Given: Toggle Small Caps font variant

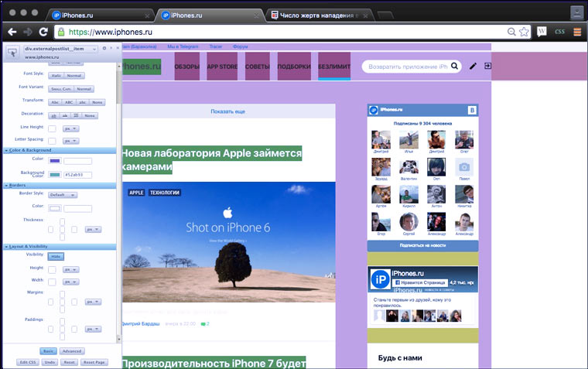Looking at the screenshot, I should tap(61, 89).
